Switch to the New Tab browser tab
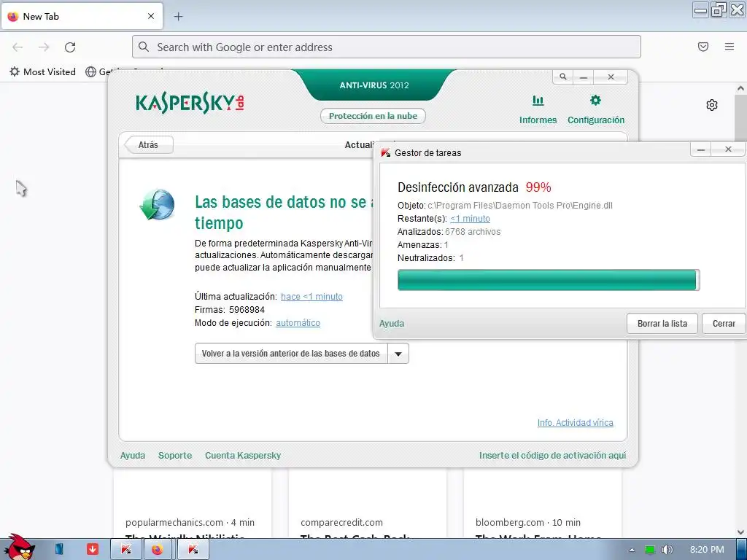Viewport: 747px width, 560px height. point(82,16)
